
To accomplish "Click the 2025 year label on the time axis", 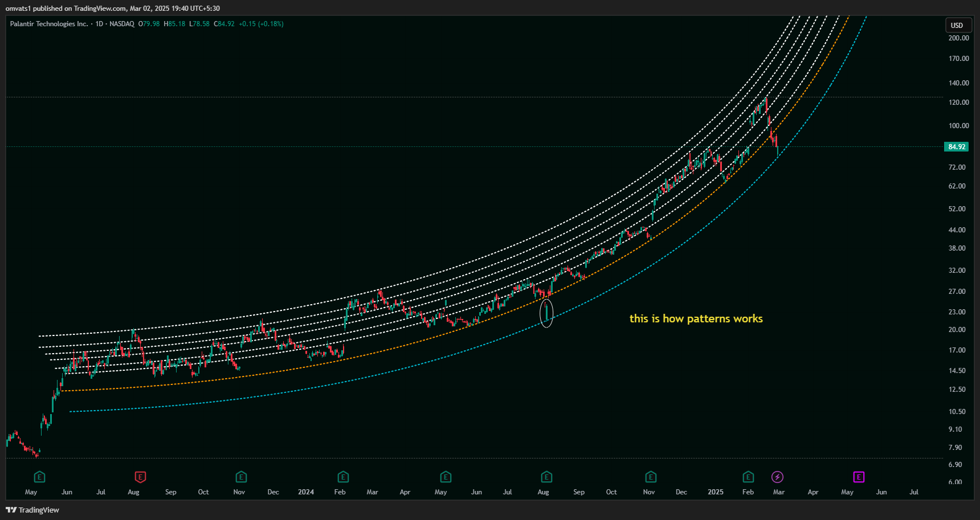I will click(x=716, y=492).
